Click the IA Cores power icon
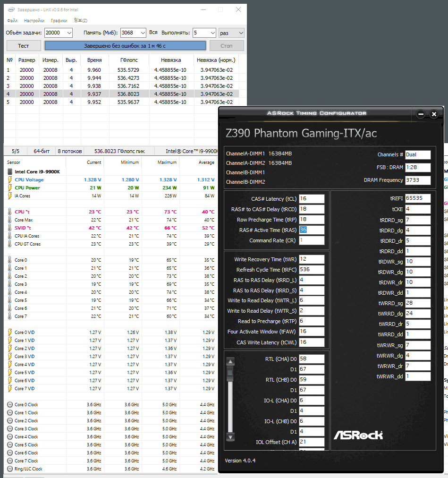This screenshot has height=478, width=448. point(10,196)
